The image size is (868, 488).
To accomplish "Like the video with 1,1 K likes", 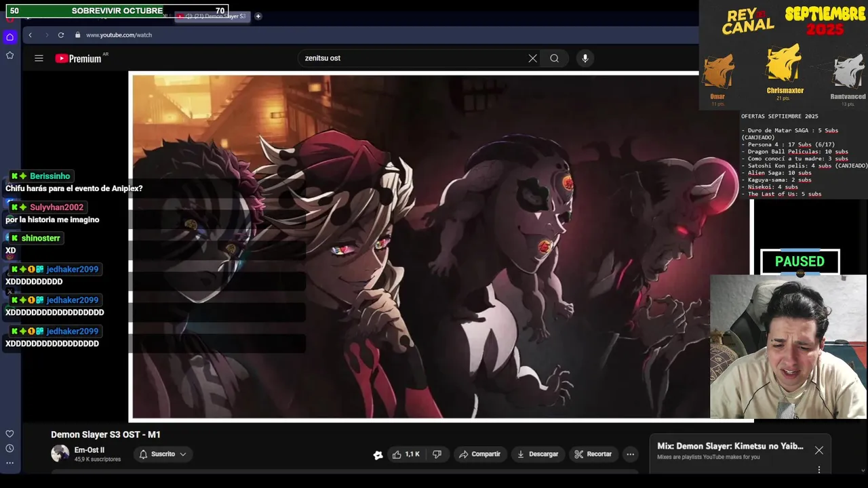I will coord(406,454).
